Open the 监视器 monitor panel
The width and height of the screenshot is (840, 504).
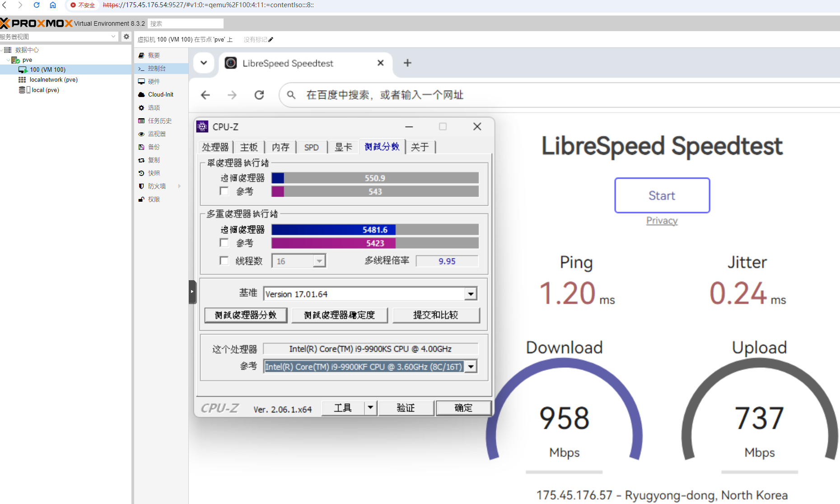pyautogui.click(x=161, y=134)
